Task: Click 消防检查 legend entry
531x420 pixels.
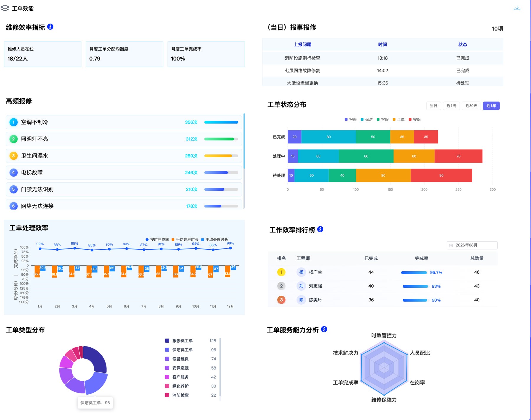Action: (x=191, y=395)
